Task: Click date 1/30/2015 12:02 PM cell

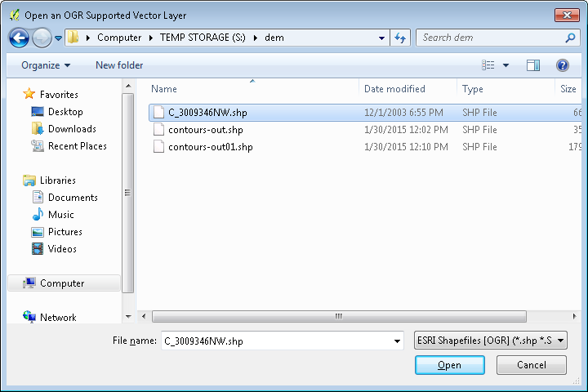Action: [x=406, y=130]
